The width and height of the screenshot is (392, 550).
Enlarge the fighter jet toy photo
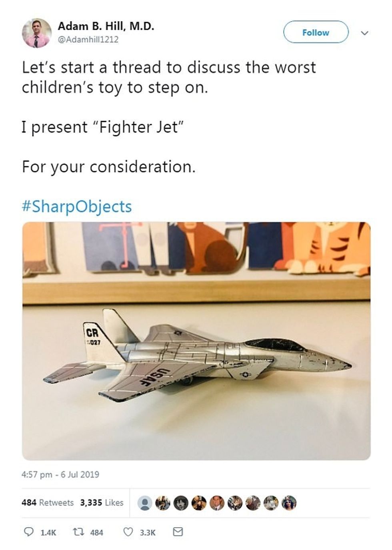click(196, 341)
